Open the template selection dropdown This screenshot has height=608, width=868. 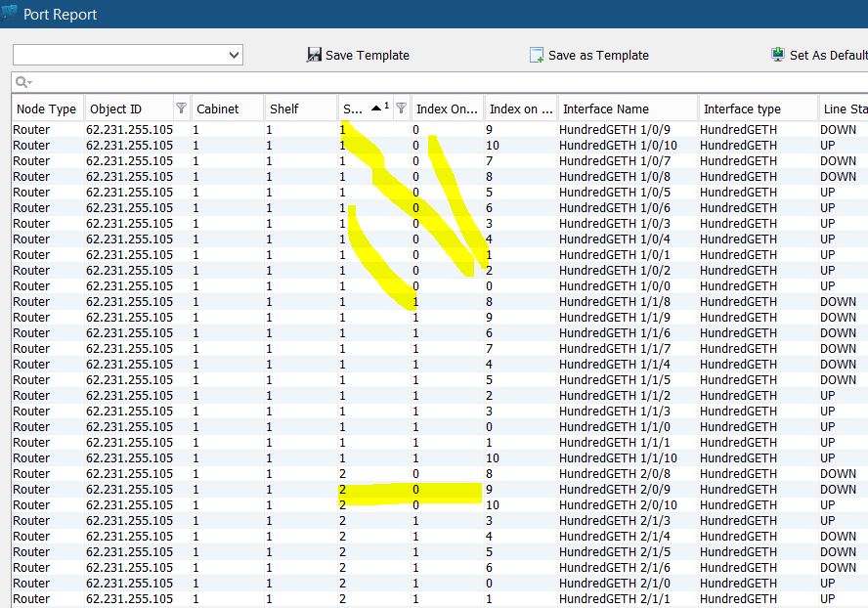234,56
